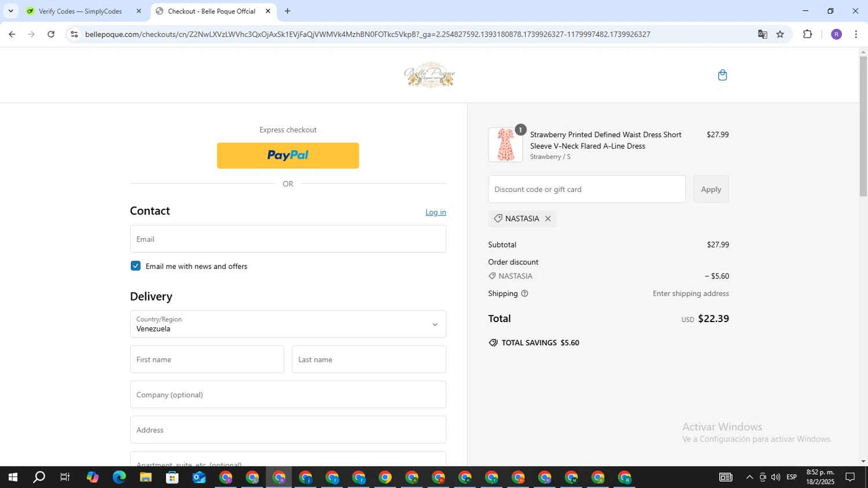Close the Verify Codes SimplyCodes tab

coord(139,11)
